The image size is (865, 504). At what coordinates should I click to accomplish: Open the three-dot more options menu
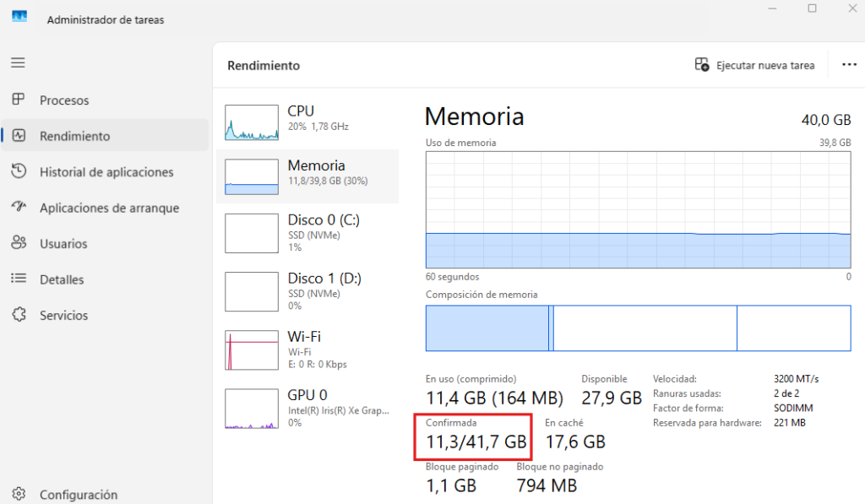coord(849,64)
